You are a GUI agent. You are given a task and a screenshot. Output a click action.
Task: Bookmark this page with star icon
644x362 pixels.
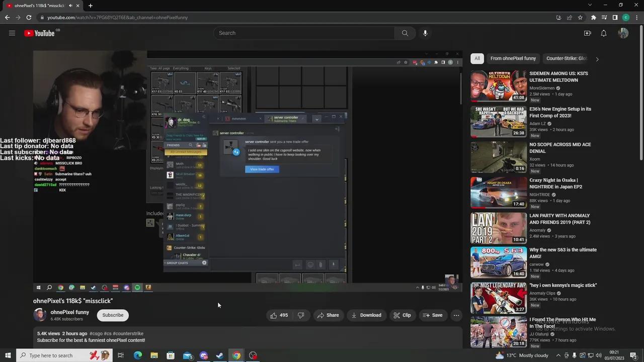point(580,17)
